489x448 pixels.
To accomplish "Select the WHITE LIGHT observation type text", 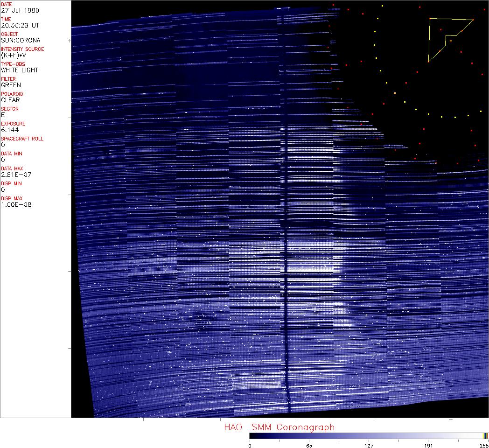I will 20,70.
